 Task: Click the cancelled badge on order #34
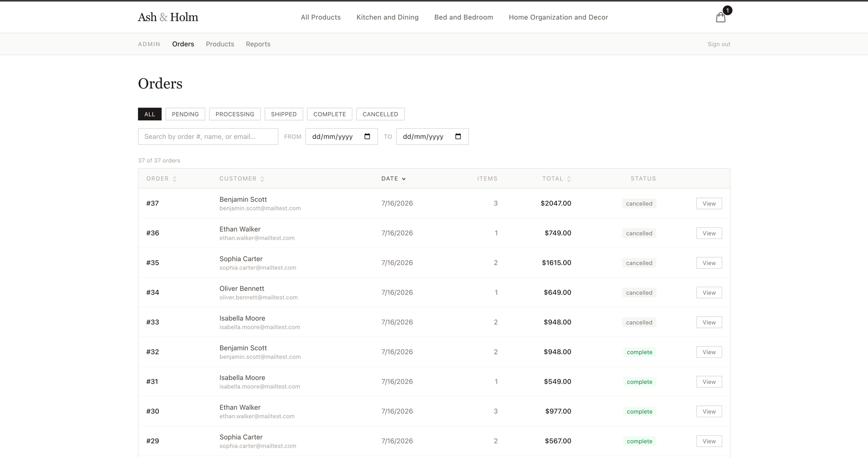click(639, 292)
